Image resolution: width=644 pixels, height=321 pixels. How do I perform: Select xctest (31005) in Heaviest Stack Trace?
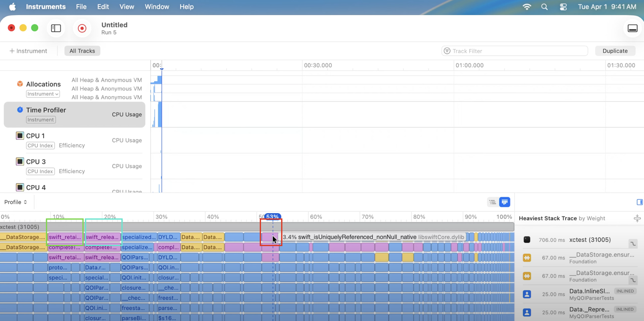(x=580, y=239)
